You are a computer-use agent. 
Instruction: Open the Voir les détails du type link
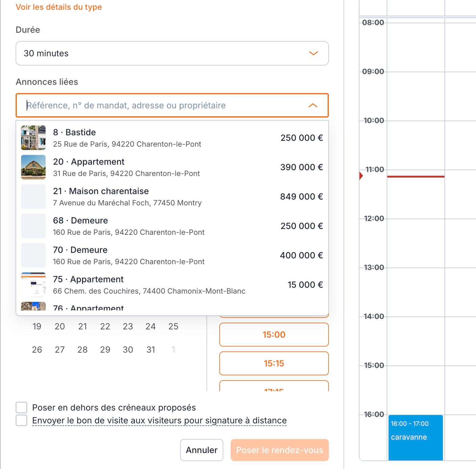pos(59,7)
